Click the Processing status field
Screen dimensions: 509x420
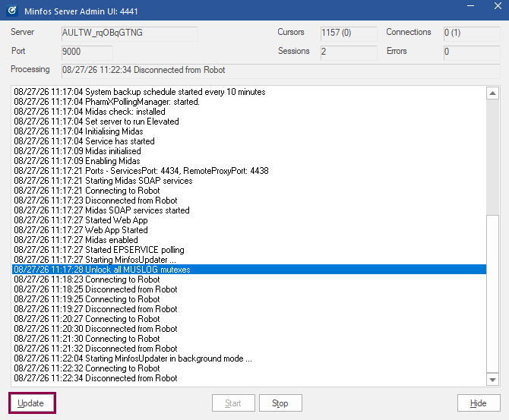coord(281,71)
